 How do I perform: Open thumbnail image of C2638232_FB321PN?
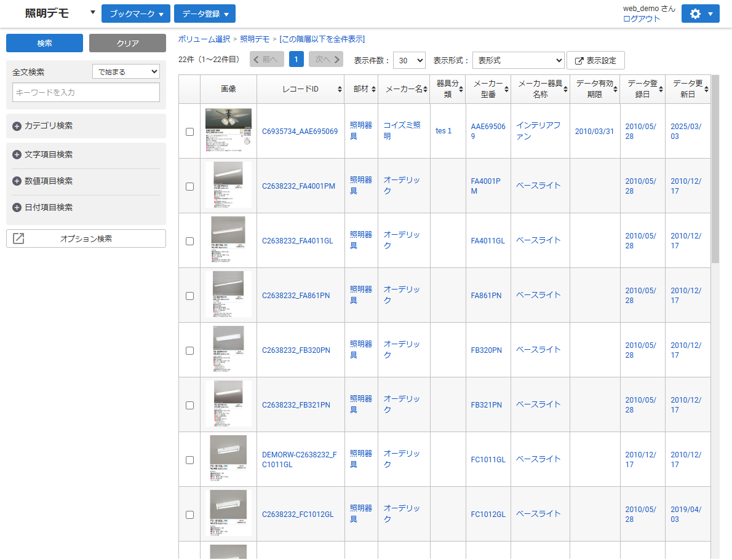click(228, 403)
